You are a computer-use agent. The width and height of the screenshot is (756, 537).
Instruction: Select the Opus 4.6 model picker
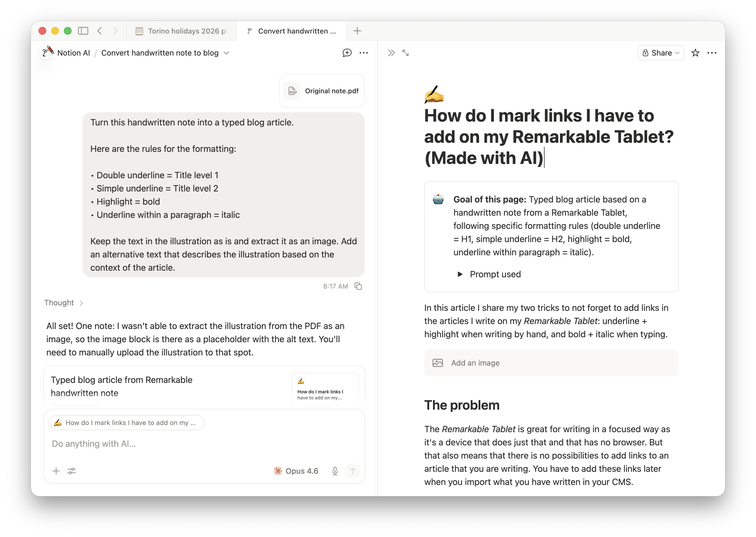[x=296, y=471]
